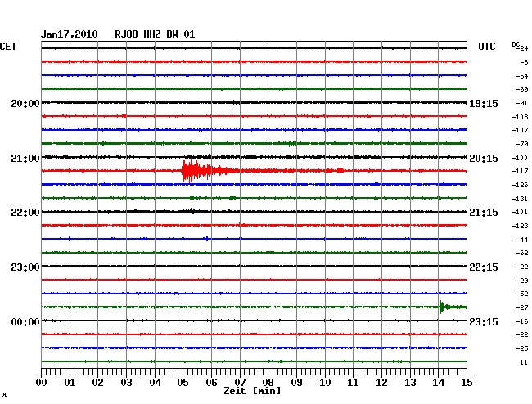Select the 23:00 CET time label

(25, 267)
